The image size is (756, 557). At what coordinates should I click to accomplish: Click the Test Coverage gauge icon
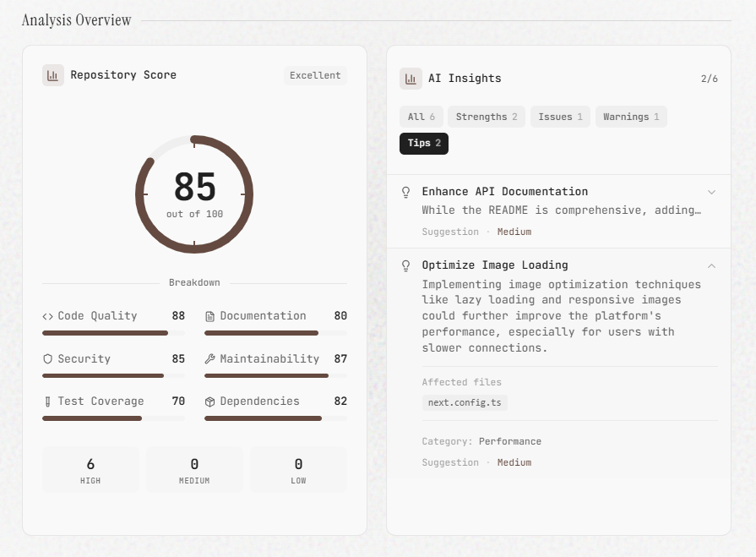point(46,401)
